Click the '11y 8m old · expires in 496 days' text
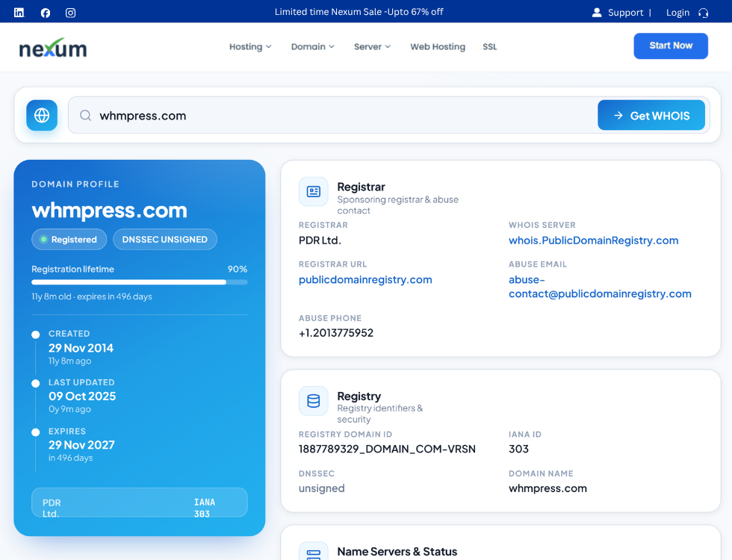The image size is (732, 560). 92,297
